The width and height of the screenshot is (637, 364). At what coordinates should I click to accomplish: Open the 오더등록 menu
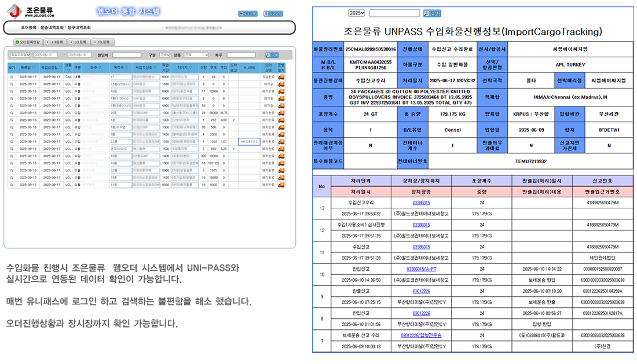[x=29, y=28]
